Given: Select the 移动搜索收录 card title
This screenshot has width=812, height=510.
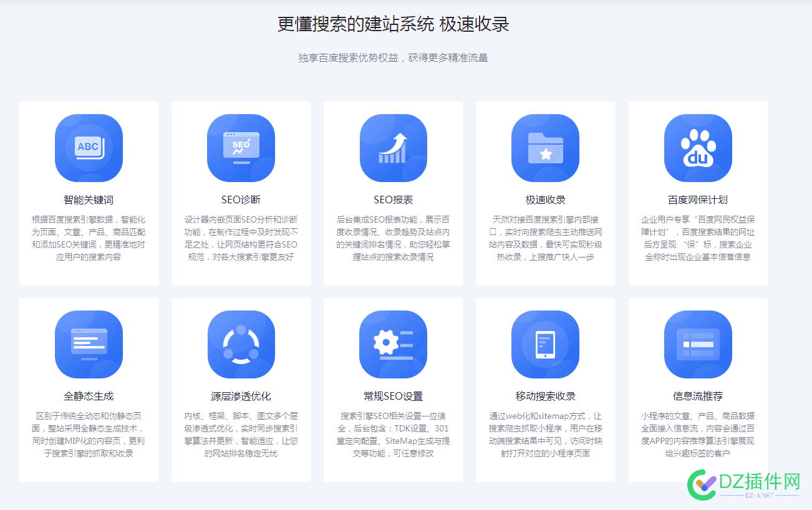Looking at the screenshot, I should click(x=545, y=397).
